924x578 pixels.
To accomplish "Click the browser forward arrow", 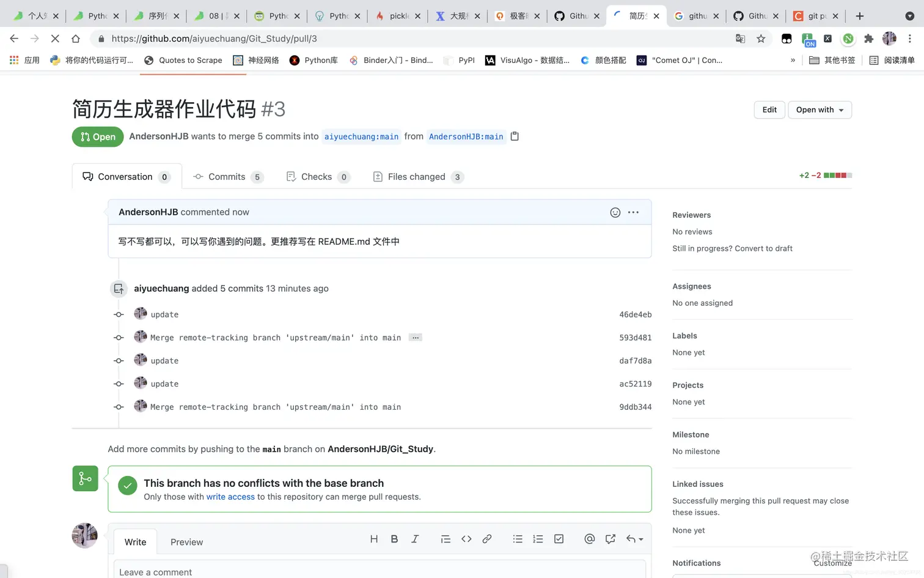I will coord(34,39).
